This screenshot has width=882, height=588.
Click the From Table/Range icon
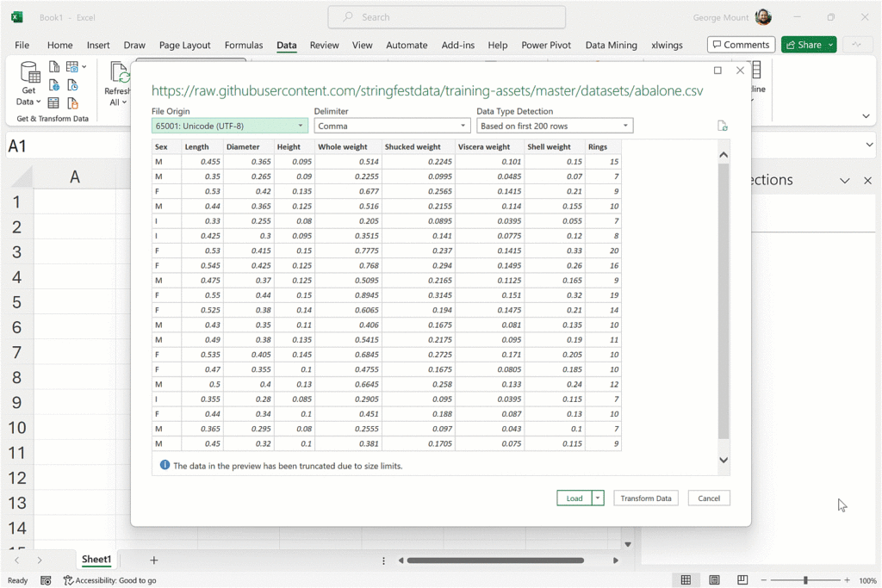[x=54, y=103]
